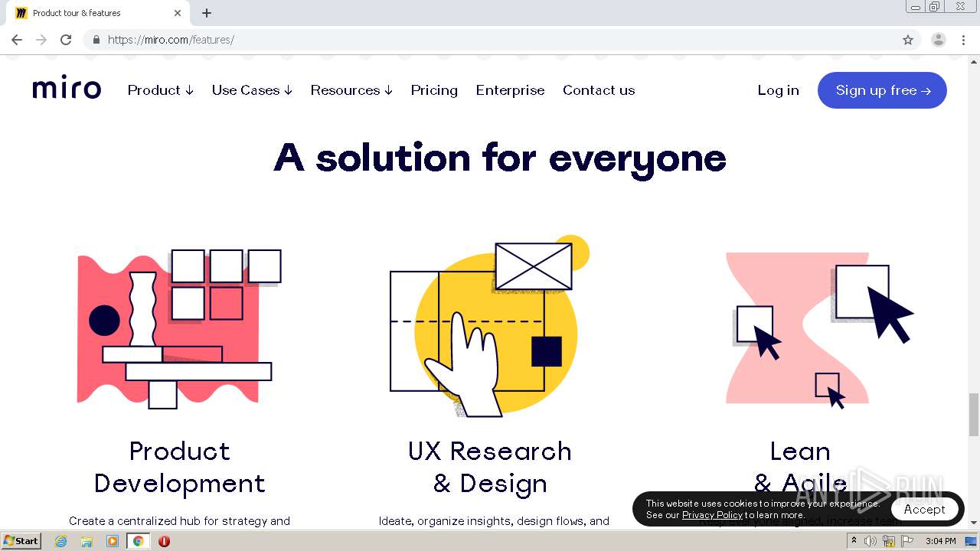
Task: Show hidden system tray icons
Action: (854, 541)
